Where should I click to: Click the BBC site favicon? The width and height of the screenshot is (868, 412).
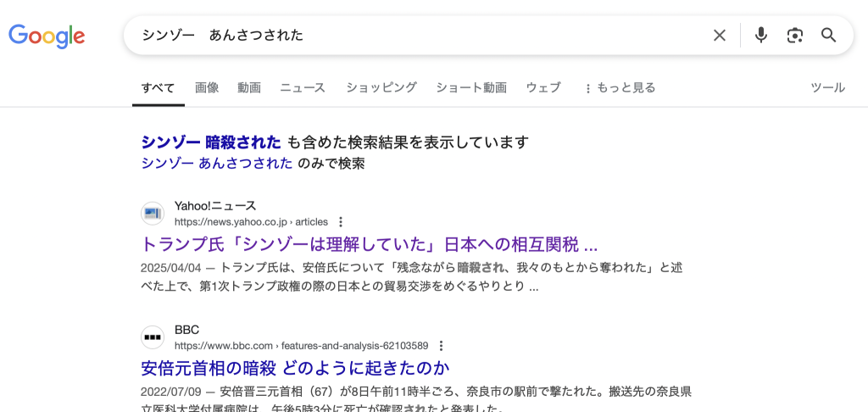pyautogui.click(x=153, y=337)
